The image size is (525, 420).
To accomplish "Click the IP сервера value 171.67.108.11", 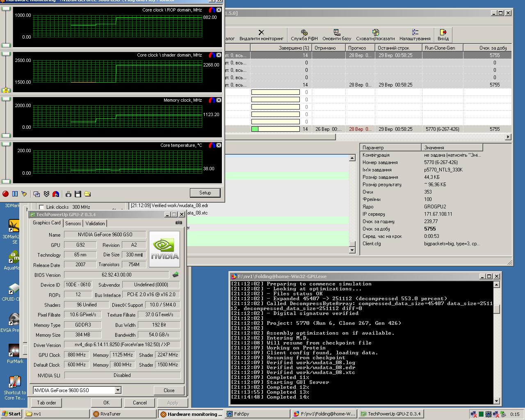I will pos(438,214).
